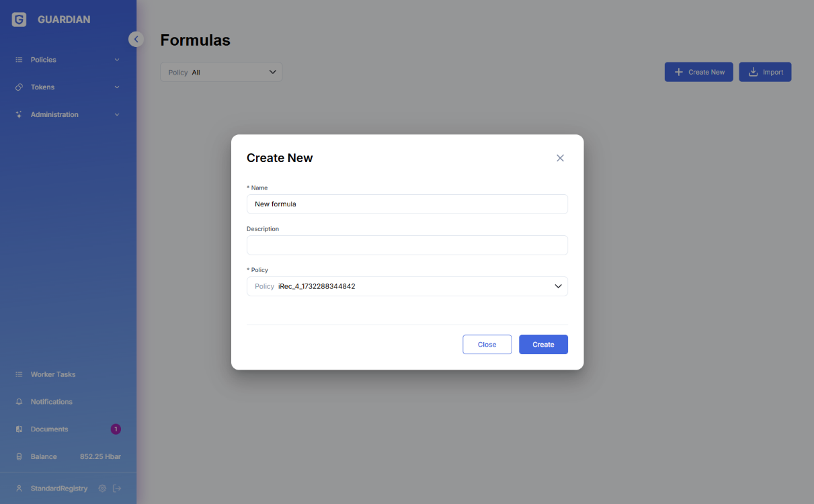This screenshot has width=814, height=504.
Task: Click the Name field containing New formula
Action: click(x=407, y=204)
